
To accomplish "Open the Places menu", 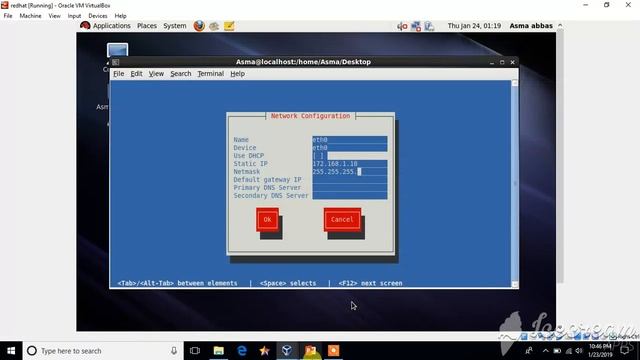I will click(147, 26).
